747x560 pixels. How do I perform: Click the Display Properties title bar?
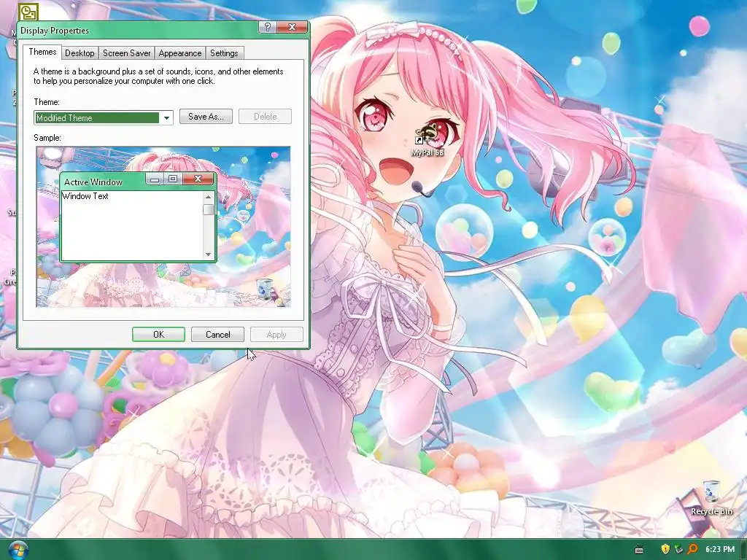click(138, 30)
